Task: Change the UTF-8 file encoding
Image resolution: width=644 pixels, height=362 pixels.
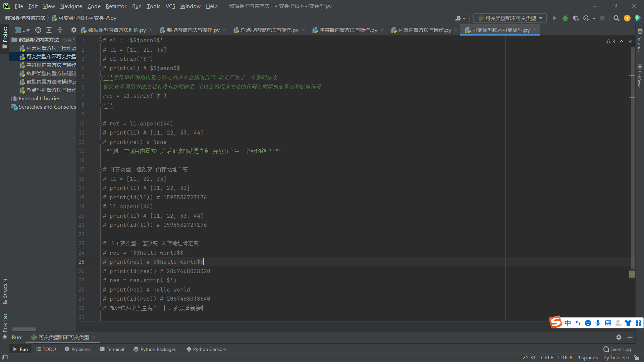Action: [x=565, y=358]
